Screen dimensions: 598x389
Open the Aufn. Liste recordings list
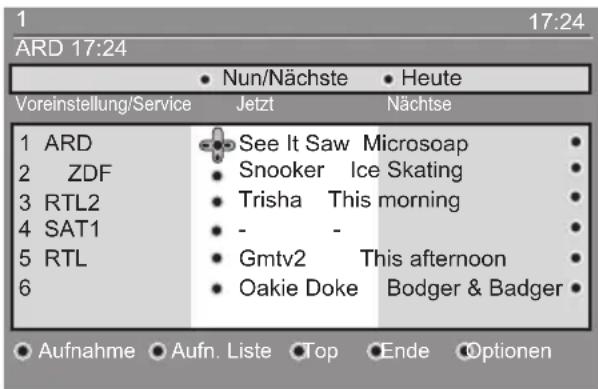pyautogui.click(x=210, y=351)
